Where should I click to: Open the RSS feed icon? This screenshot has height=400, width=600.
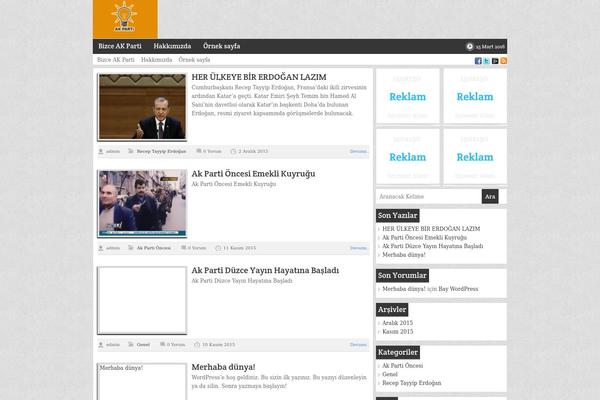click(x=504, y=61)
